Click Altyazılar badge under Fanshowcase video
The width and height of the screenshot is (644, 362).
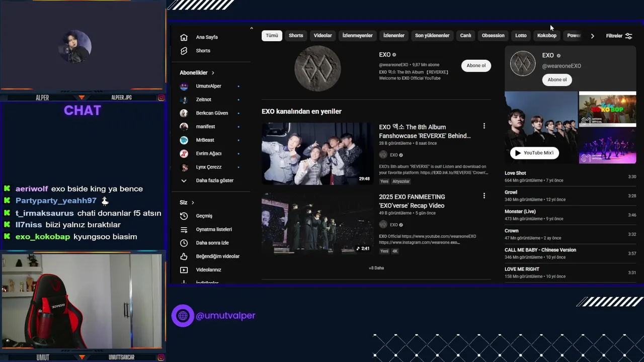(401, 182)
